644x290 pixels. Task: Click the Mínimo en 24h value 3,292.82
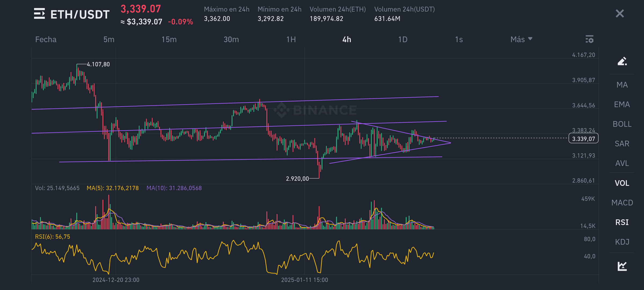point(270,19)
